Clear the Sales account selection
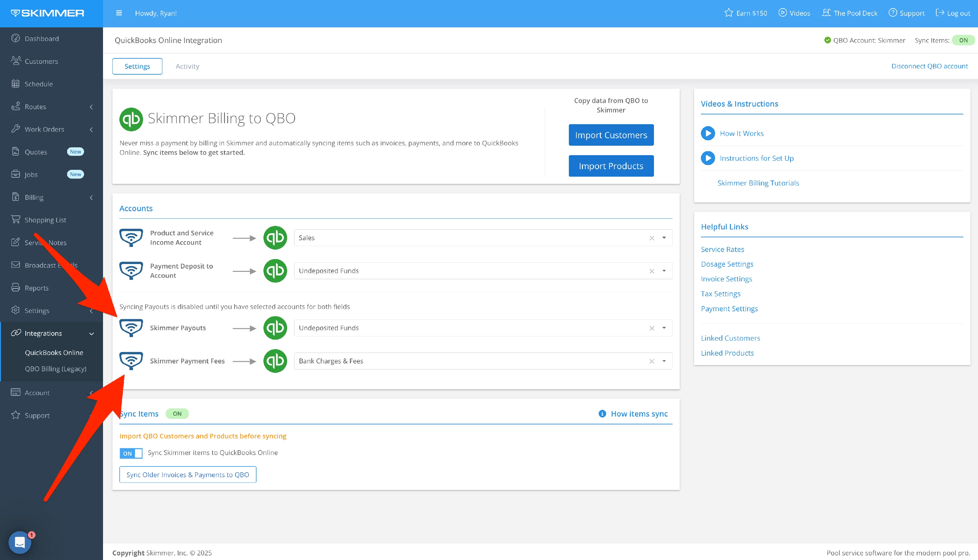The height and width of the screenshot is (560, 978). coord(651,238)
